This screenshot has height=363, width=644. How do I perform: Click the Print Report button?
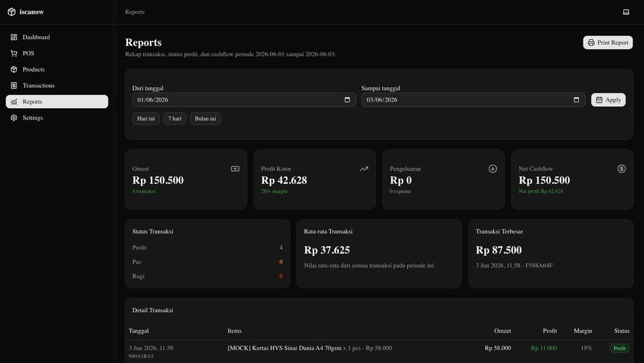(608, 43)
